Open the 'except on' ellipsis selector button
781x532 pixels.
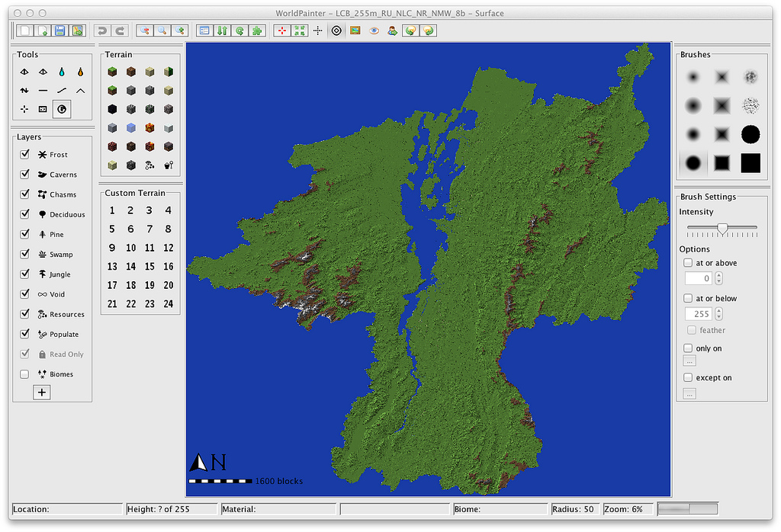tap(689, 393)
